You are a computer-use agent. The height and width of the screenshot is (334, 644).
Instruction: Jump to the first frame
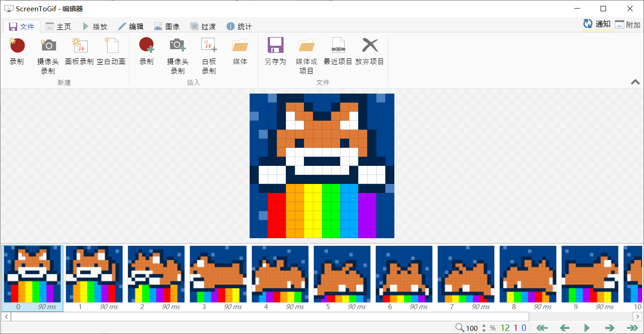click(542, 328)
